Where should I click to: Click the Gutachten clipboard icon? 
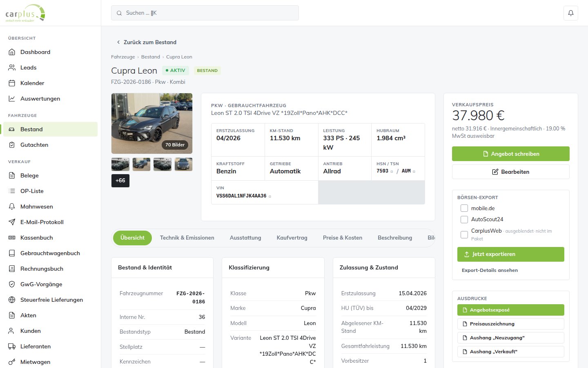point(12,145)
